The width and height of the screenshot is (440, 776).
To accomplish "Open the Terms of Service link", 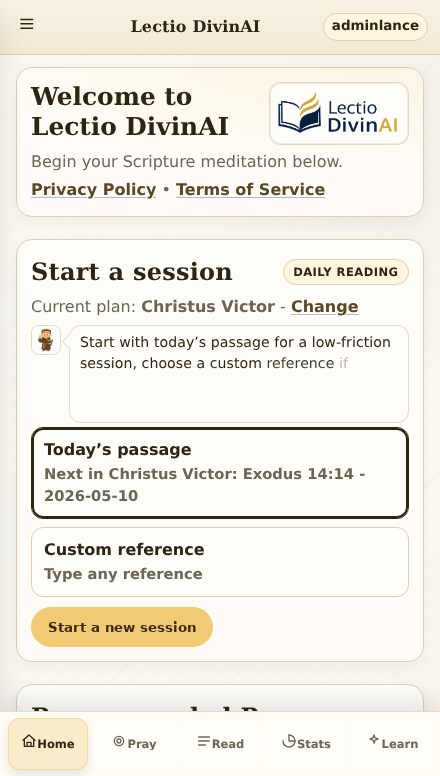I will [x=250, y=190].
